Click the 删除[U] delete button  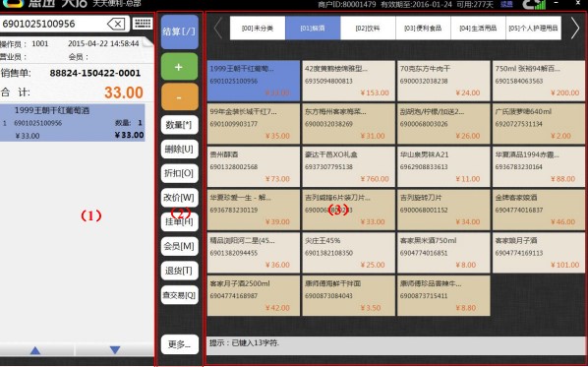pyautogui.click(x=179, y=149)
